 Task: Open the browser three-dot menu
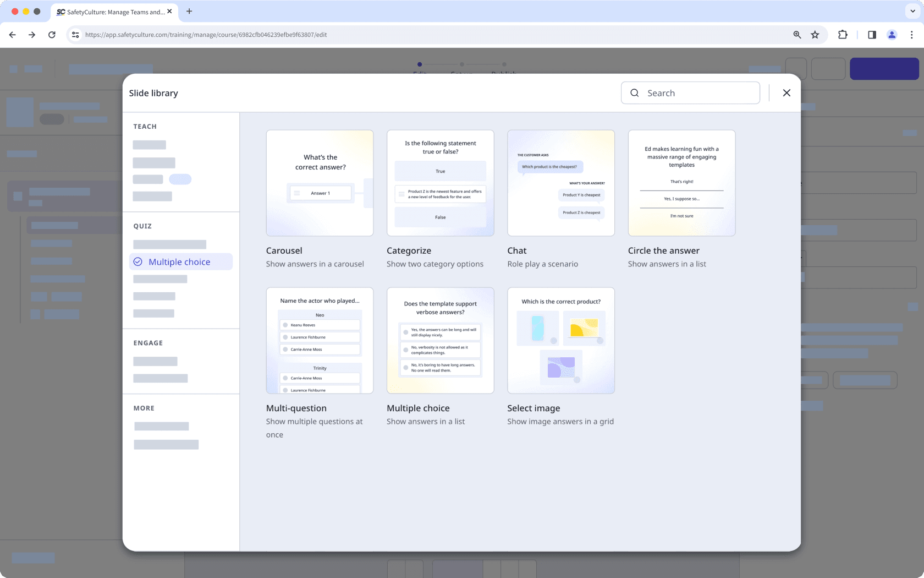pyautogui.click(x=912, y=34)
